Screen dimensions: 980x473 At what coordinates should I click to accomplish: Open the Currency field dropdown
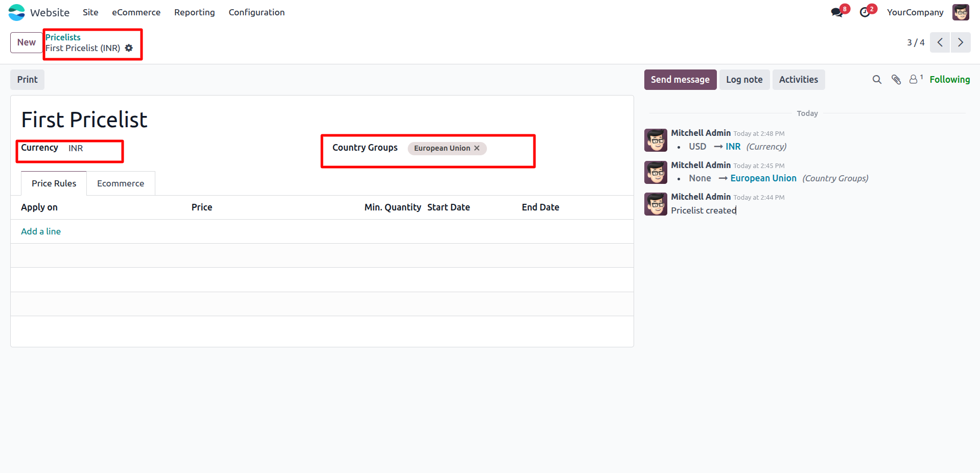click(92, 148)
